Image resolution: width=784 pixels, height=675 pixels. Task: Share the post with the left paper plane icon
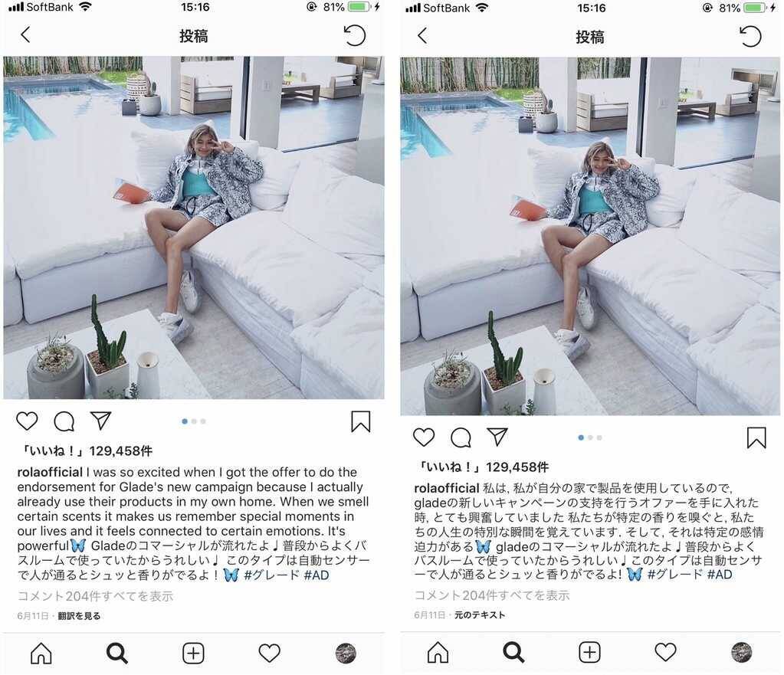pos(100,421)
